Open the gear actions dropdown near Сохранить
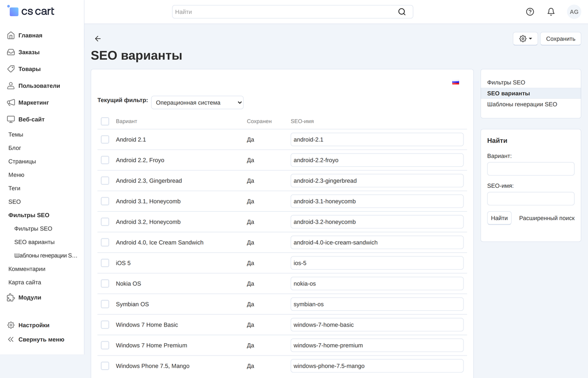The width and height of the screenshot is (588, 378). 525,39
